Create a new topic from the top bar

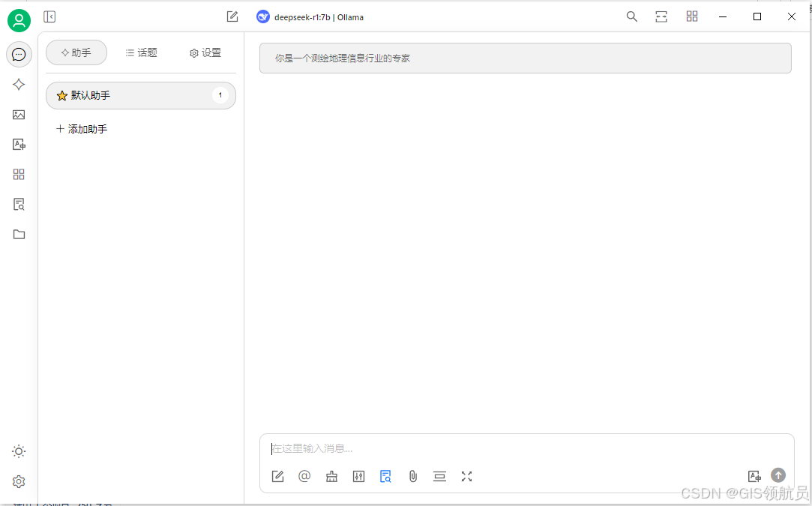click(x=232, y=16)
